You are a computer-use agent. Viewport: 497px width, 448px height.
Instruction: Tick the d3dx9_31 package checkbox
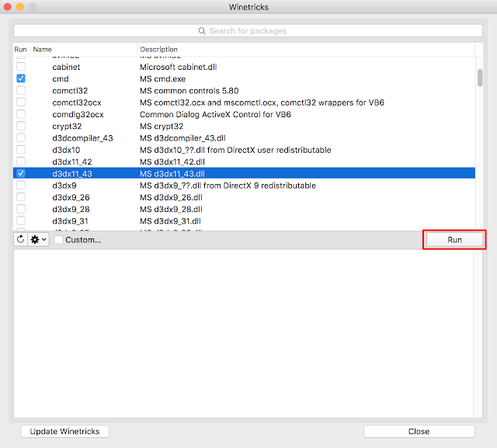[21, 221]
